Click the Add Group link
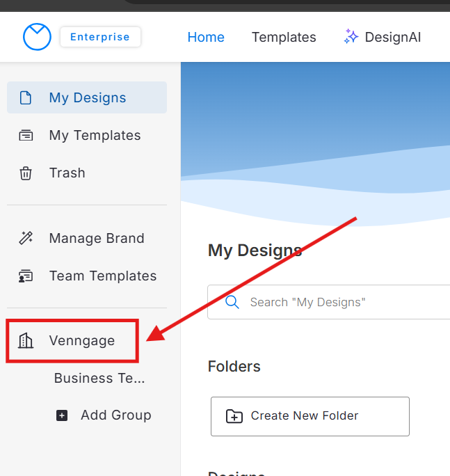 point(115,415)
